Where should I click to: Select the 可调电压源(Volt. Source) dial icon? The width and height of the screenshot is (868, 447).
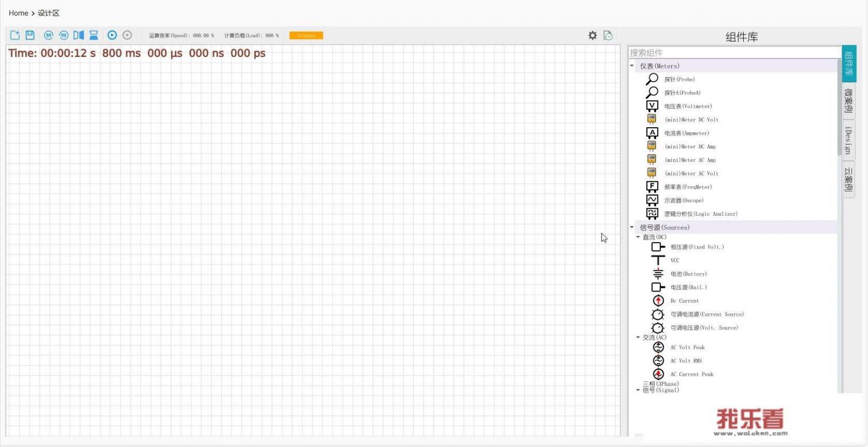(x=658, y=327)
